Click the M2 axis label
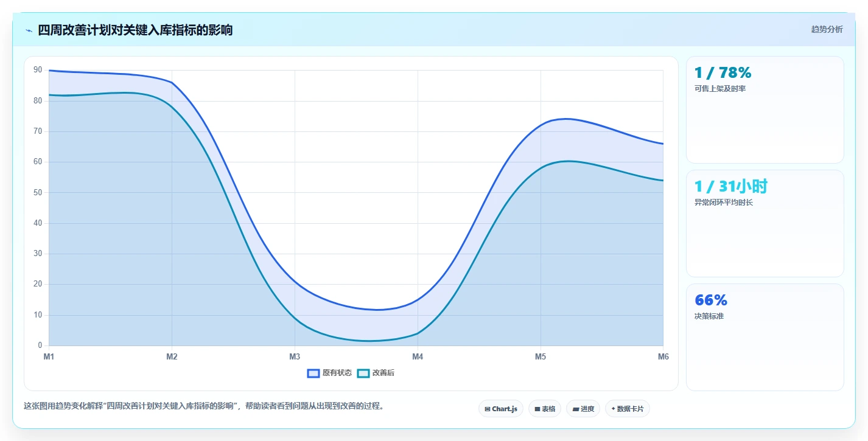This screenshot has height=441, width=868. pyautogui.click(x=172, y=357)
